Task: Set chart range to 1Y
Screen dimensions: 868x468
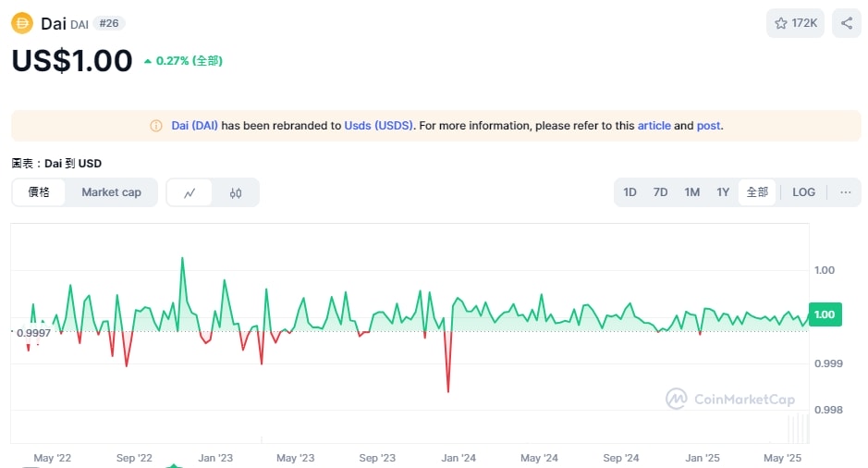Action: [x=723, y=192]
